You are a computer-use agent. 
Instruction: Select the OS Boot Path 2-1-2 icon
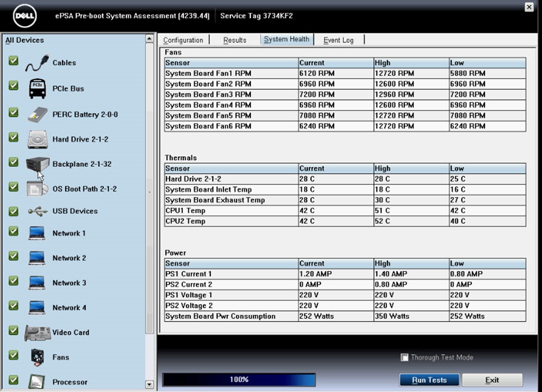click(x=37, y=189)
